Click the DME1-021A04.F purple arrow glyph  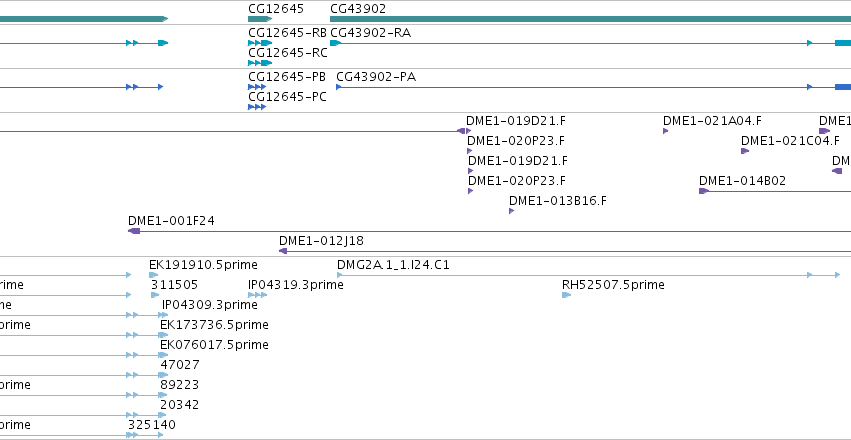point(665,131)
